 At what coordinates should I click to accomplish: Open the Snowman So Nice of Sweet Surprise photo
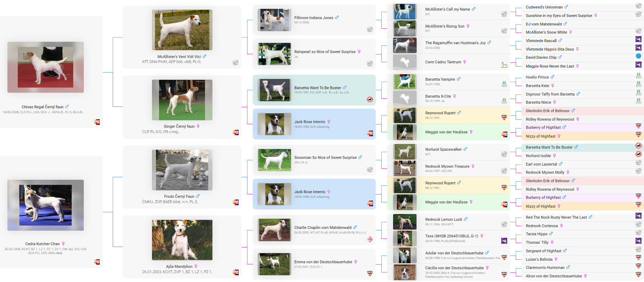(274, 160)
